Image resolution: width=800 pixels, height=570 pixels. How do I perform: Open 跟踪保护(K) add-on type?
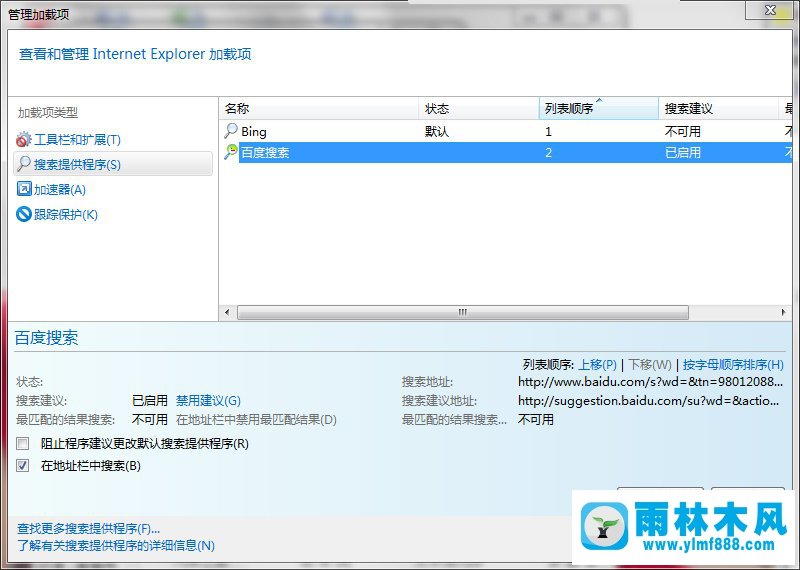[x=65, y=214]
